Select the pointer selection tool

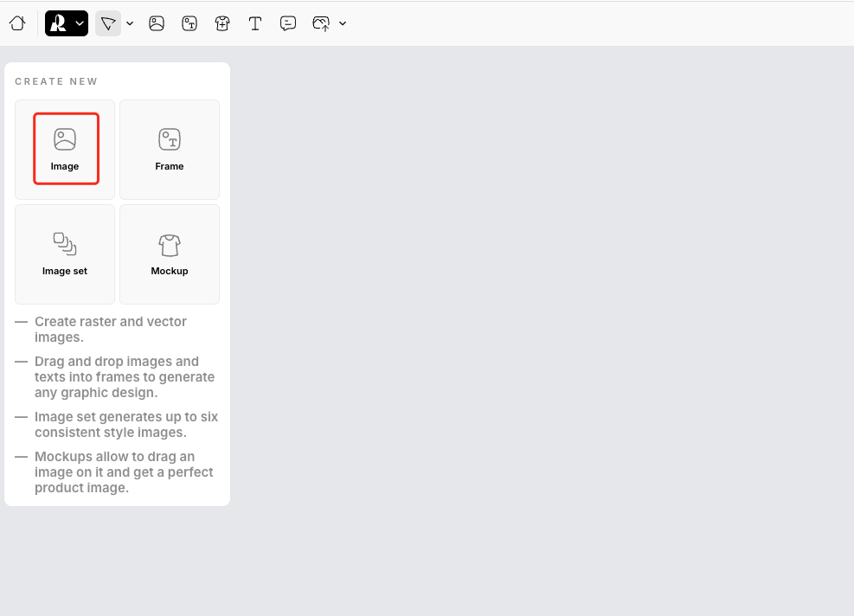coord(108,23)
